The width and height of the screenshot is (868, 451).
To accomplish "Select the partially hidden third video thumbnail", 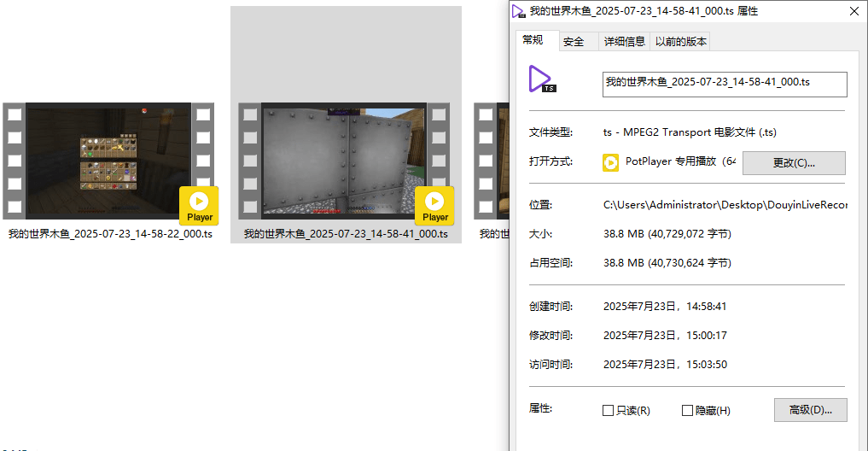I will [x=492, y=161].
